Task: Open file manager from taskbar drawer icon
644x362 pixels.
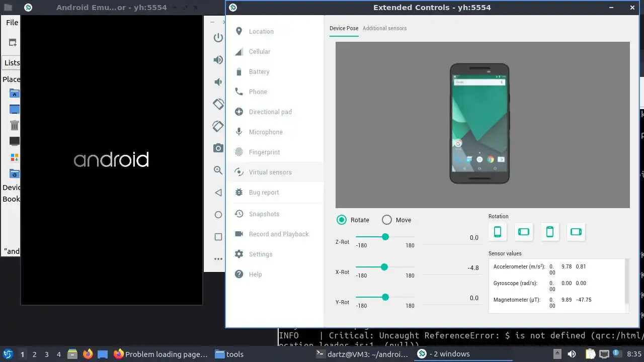Action: [x=72, y=354]
